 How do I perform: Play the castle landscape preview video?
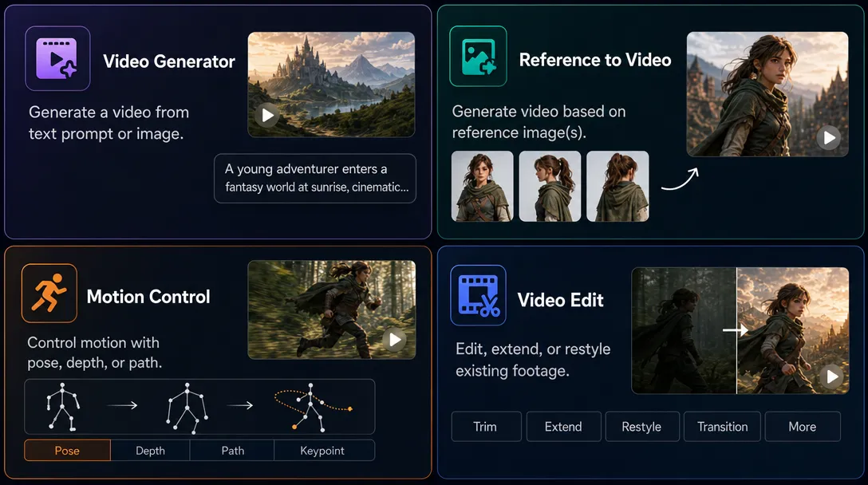268,115
